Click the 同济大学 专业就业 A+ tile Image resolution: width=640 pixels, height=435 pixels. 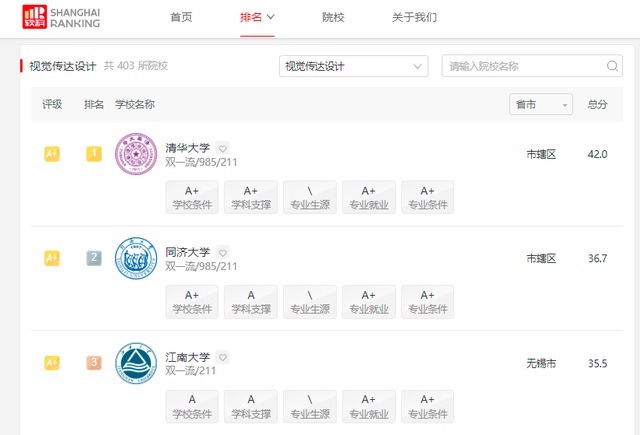point(369,302)
